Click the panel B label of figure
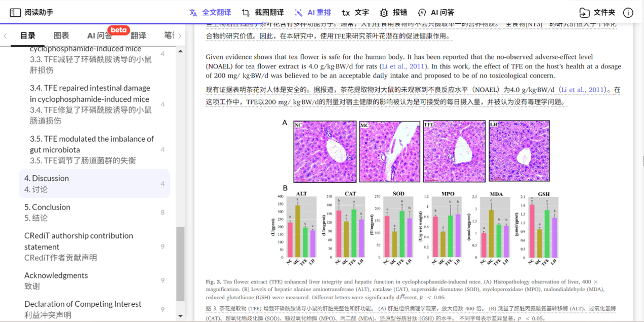Viewport: 644px width, 322px height. click(x=286, y=188)
